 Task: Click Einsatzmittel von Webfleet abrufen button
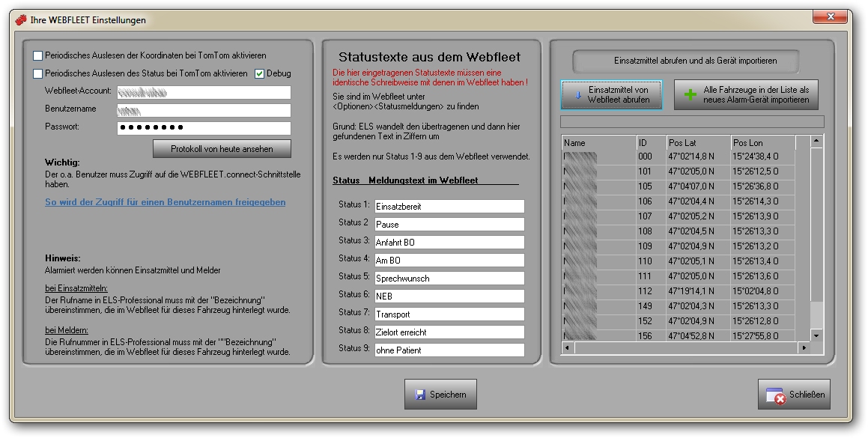611,94
